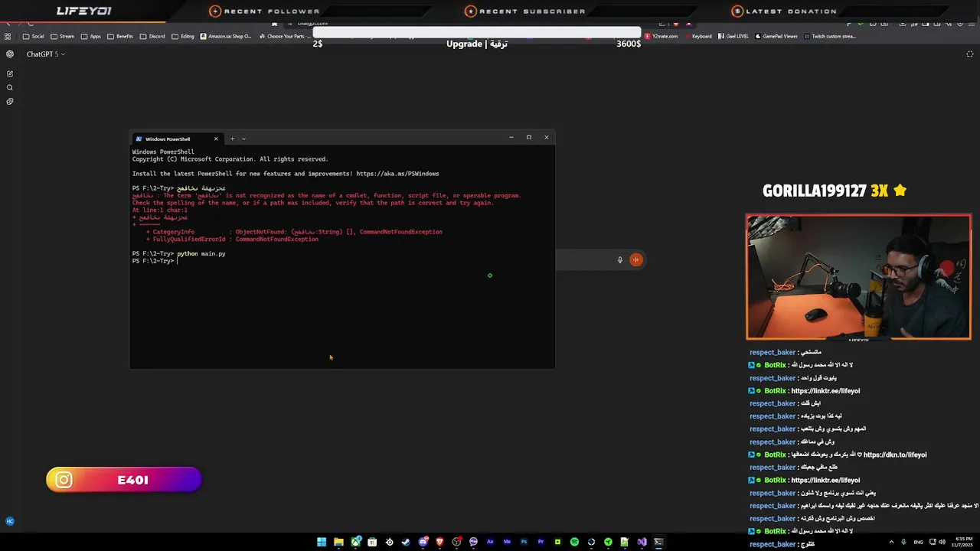980x551 pixels.
Task: Click the GORILLA199127 3X name
Action: 835,191
